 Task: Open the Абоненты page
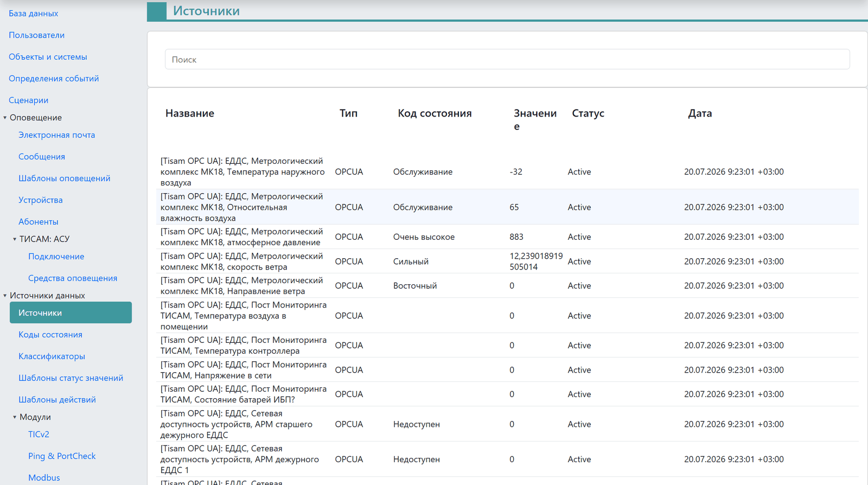click(x=38, y=221)
